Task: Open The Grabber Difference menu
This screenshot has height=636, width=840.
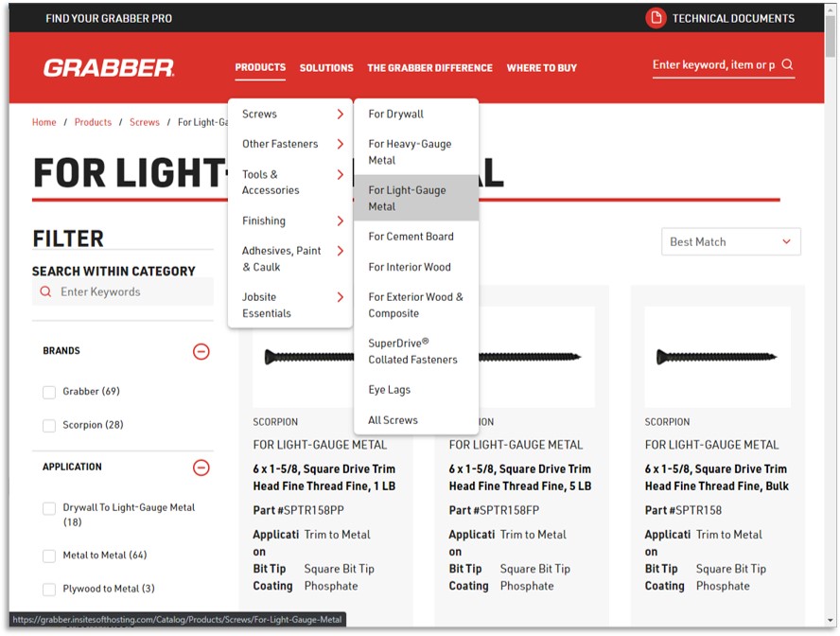Action: (x=429, y=68)
